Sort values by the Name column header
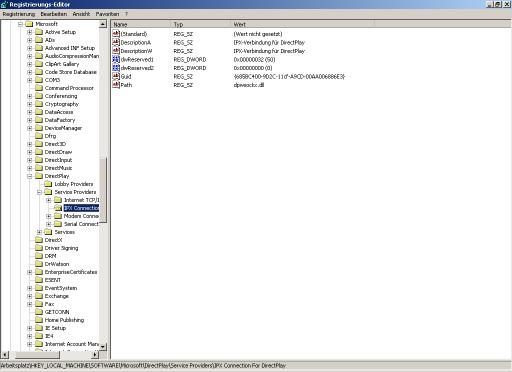 click(x=141, y=24)
